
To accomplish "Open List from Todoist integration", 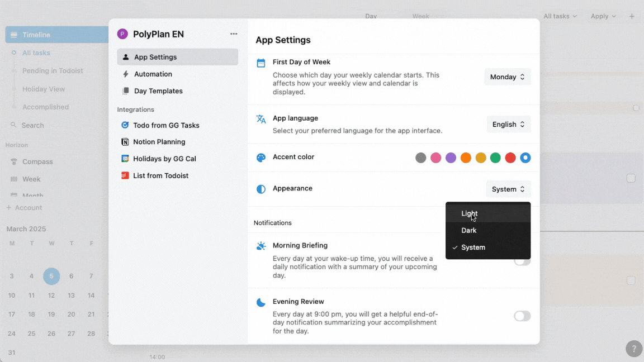I will tap(160, 175).
